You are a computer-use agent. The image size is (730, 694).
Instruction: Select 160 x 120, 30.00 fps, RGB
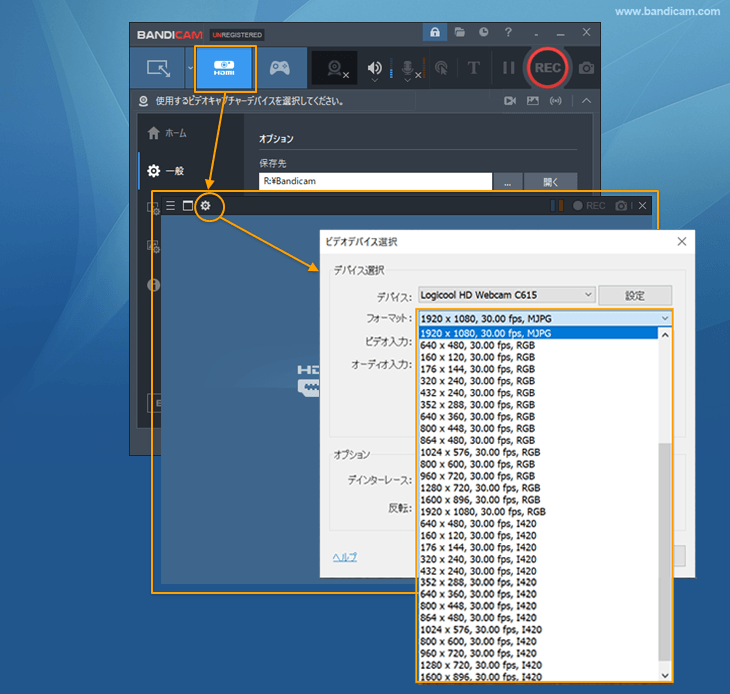point(538,357)
